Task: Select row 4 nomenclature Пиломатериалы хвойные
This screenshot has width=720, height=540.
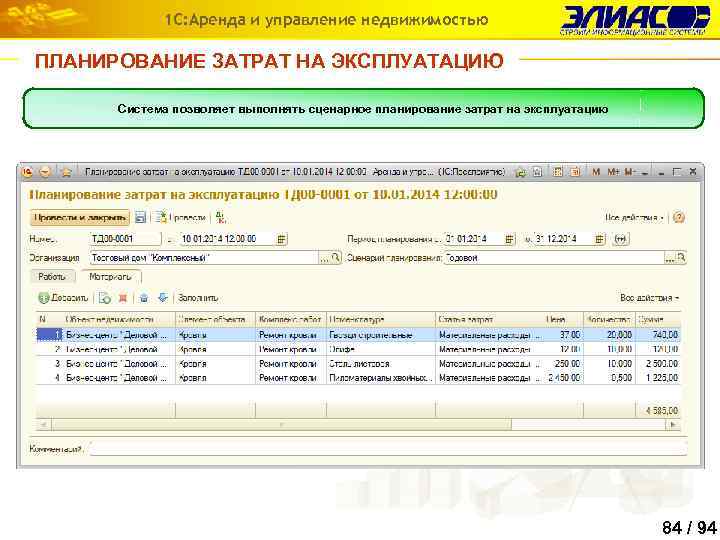Action: [381, 378]
